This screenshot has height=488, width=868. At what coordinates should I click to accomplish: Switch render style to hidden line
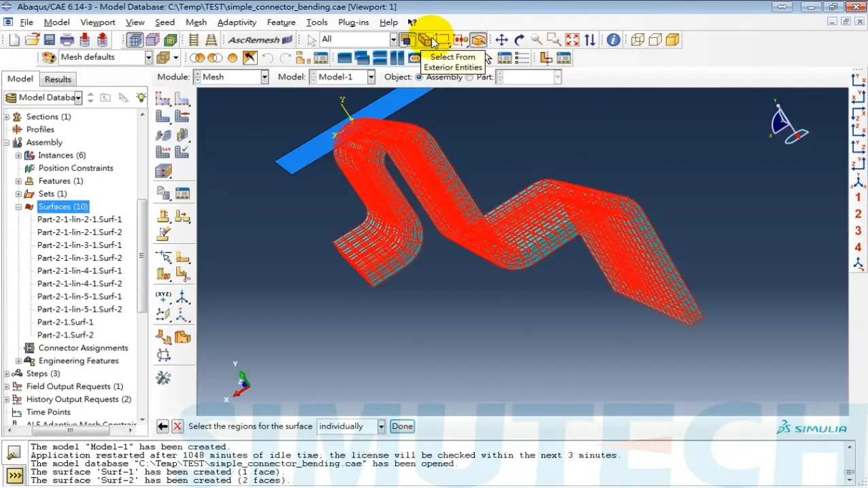655,39
